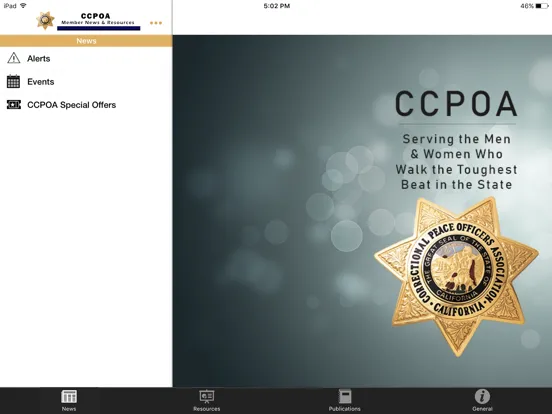
Task: Tap the Publications tab label
Action: (x=345, y=409)
